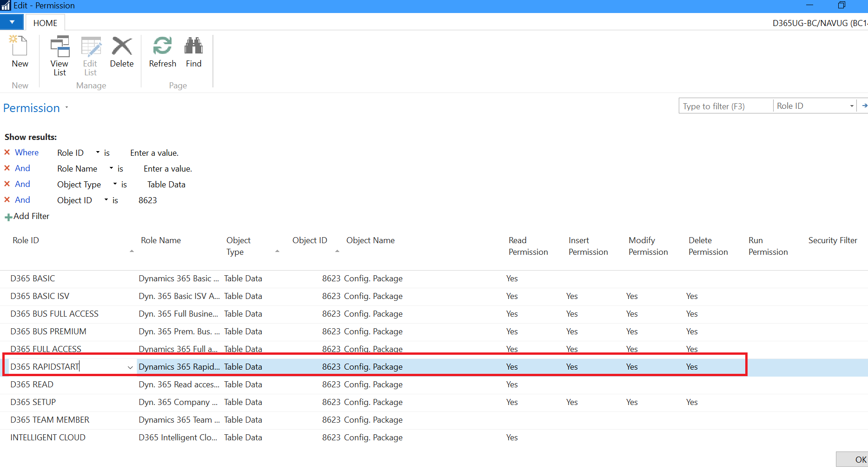Click the Insert Permission column header
Viewport: 868px width, 471px height.
(588, 246)
